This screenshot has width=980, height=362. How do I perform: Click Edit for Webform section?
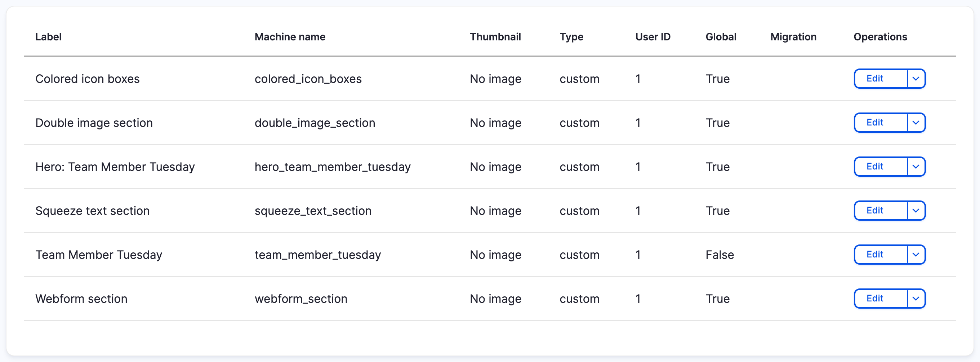[881, 299]
